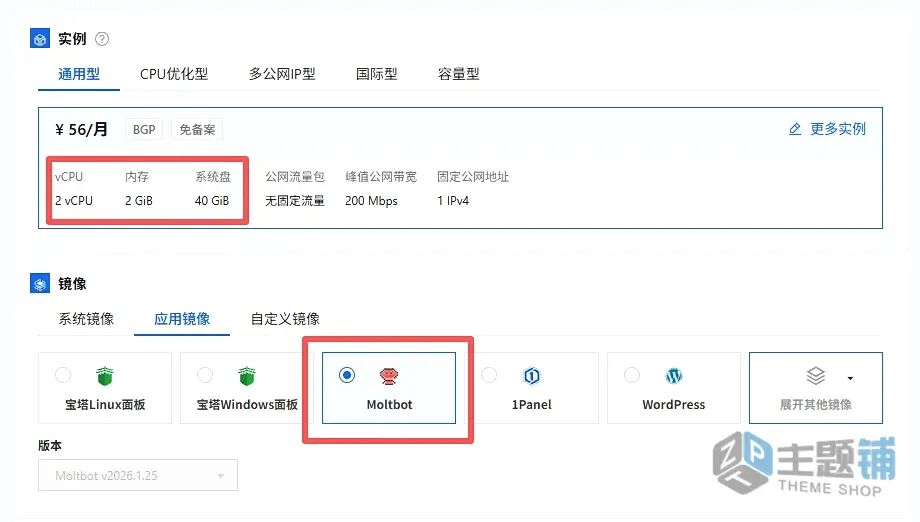Click the 公网流量包 column label
The image size is (920, 522).
click(x=295, y=177)
